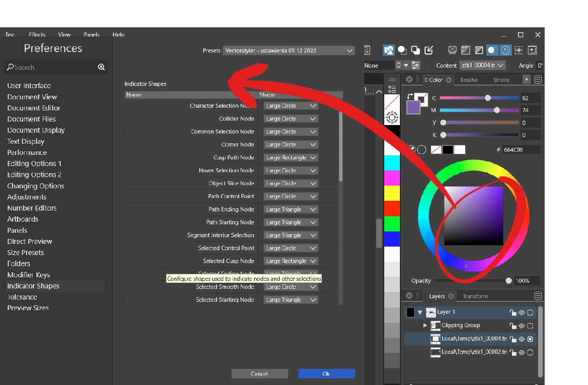Toggle visibility of Layer 1
This screenshot has height=385, width=588.
522,312
